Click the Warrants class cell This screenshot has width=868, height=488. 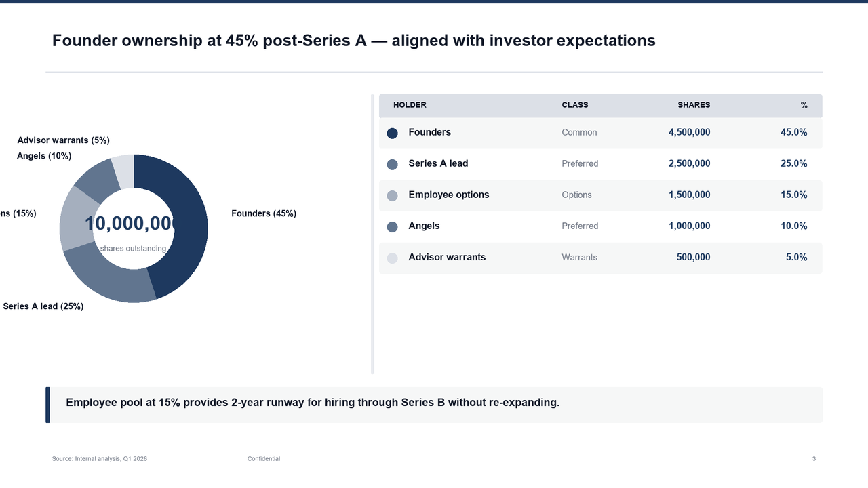[x=579, y=257]
